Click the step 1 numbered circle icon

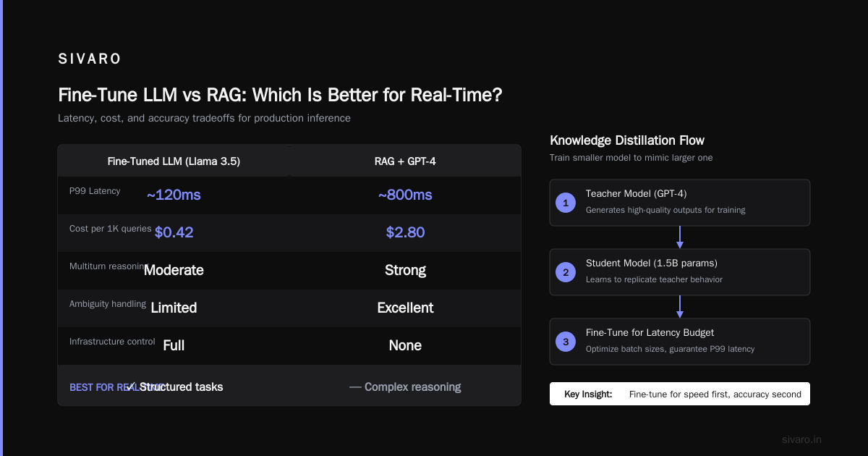coord(566,203)
